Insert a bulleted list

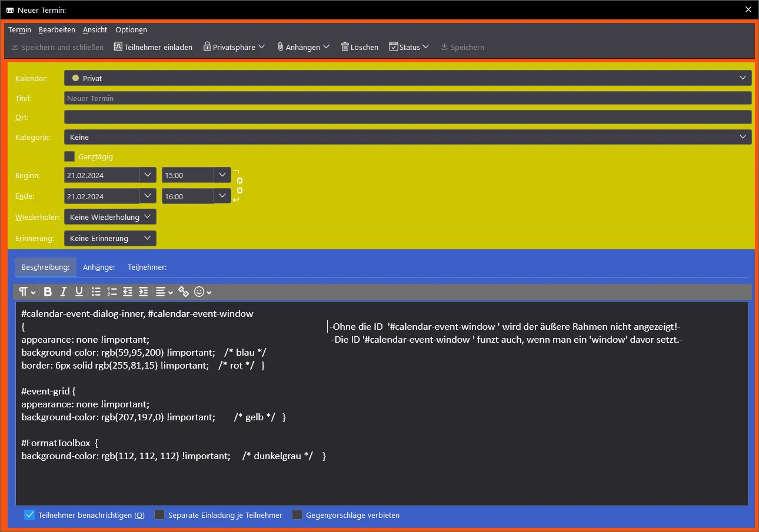(x=96, y=292)
